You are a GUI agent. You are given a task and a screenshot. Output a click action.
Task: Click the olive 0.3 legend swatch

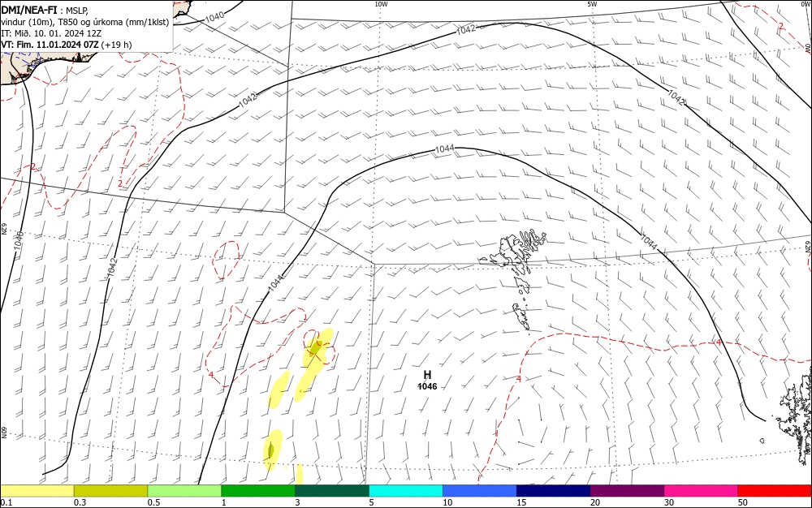[110, 491]
